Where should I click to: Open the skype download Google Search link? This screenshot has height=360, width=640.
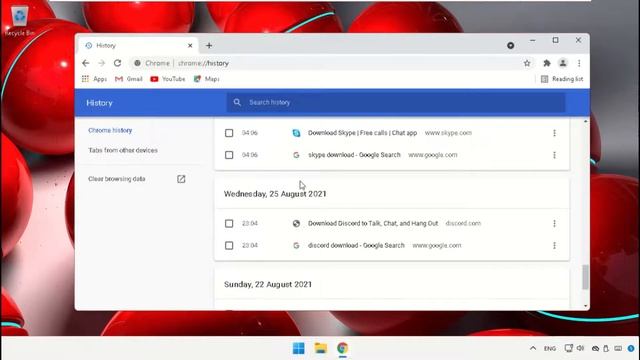click(x=354, y=155)
